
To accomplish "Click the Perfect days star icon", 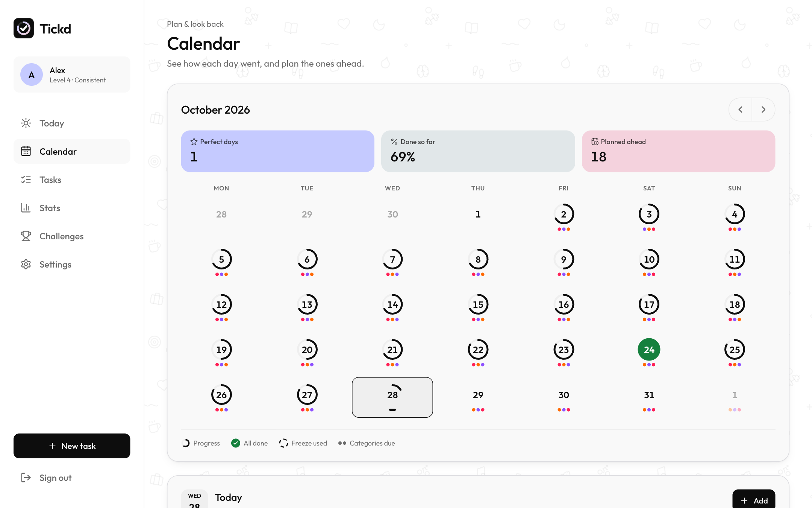I will point(194,141).
